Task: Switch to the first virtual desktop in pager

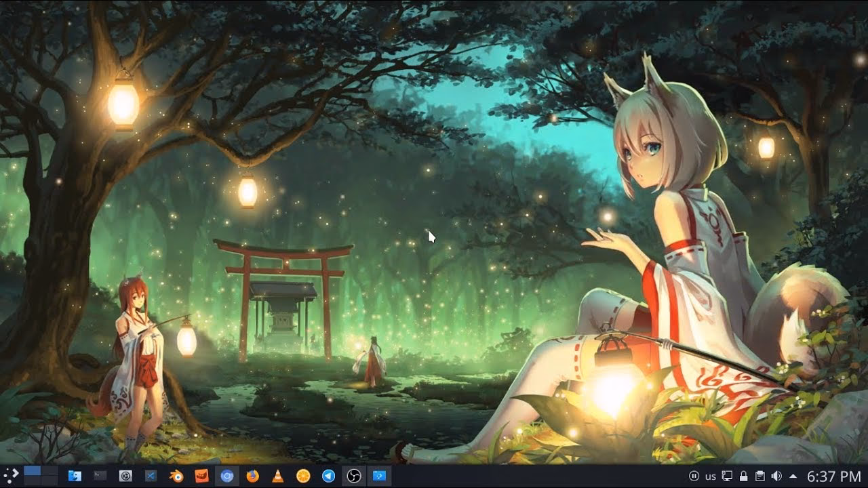Action: pos(32,471)
